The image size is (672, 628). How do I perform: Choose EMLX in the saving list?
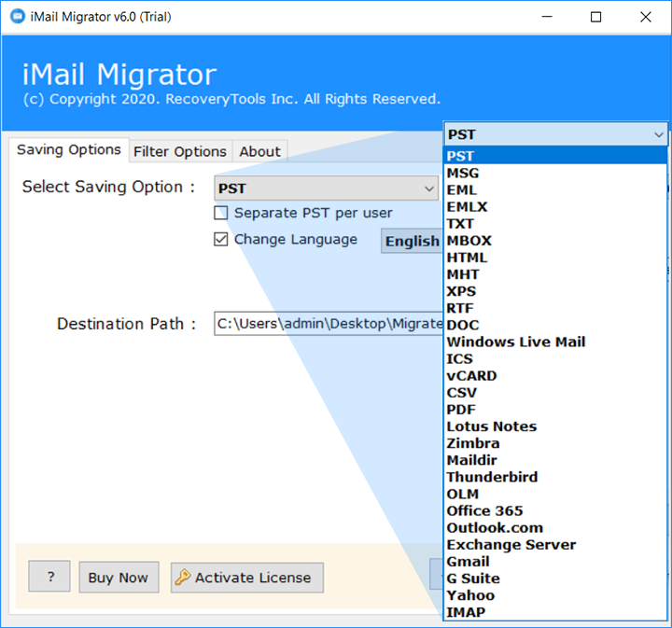point(555,206)
